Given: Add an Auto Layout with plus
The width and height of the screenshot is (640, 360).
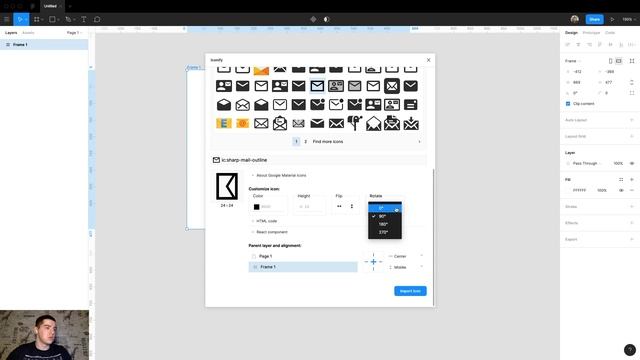Looking at the screenshot, I should (x=632, y=120).
